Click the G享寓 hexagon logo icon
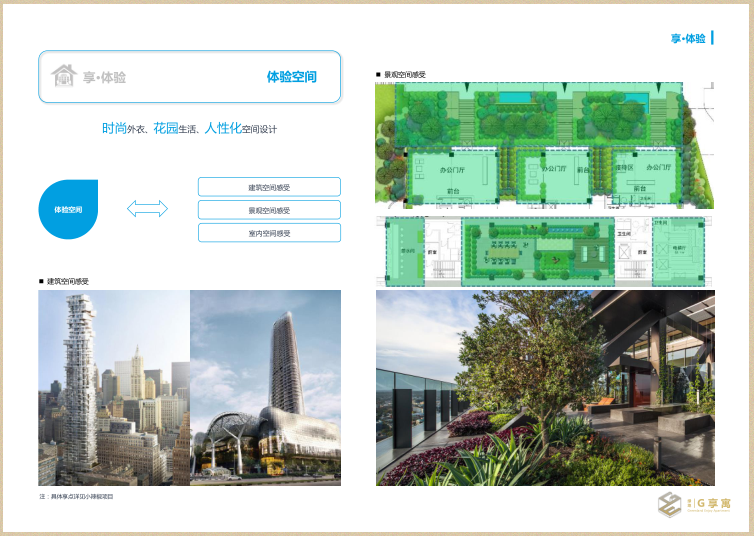The width and height of the screenshot is (754, 536). coord(670,505)
